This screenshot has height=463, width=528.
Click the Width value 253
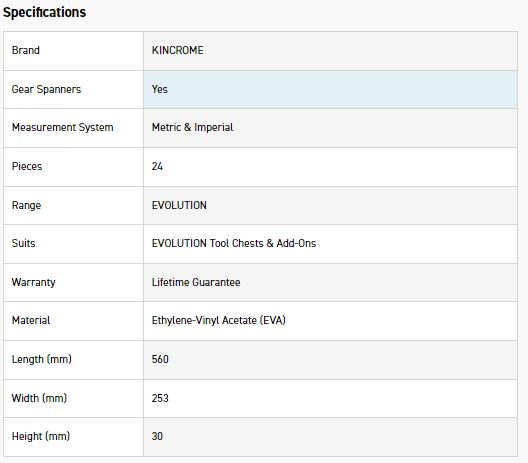click(x=160, y=398)
